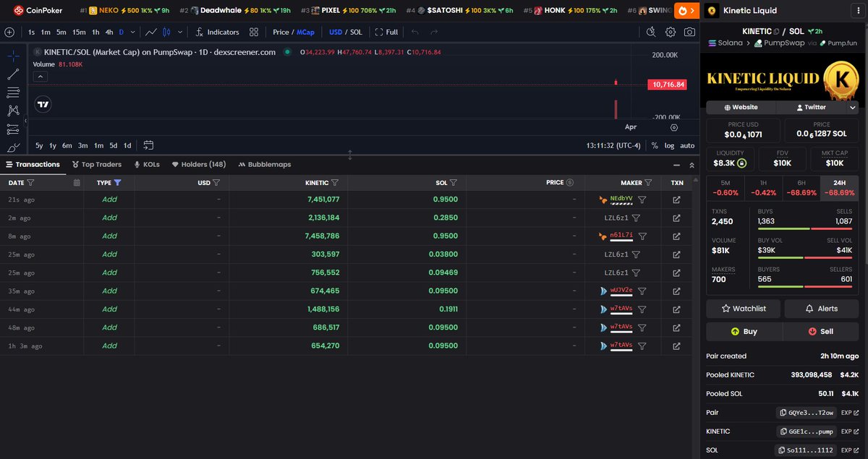Viewport: 868px width, 459px height.
Task: Switch to the Top Traders tab
Action: [97, 165]
